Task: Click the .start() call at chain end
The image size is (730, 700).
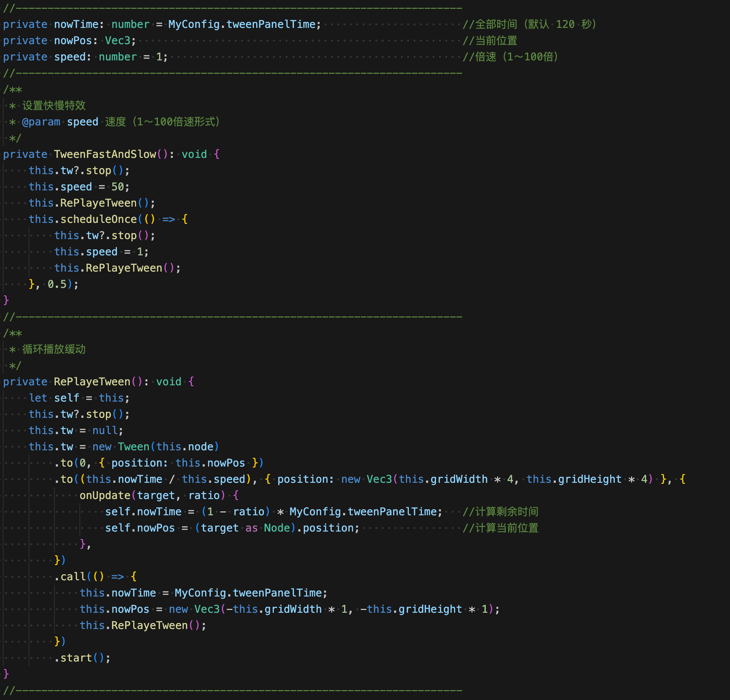Action: (x=76, y=658)
